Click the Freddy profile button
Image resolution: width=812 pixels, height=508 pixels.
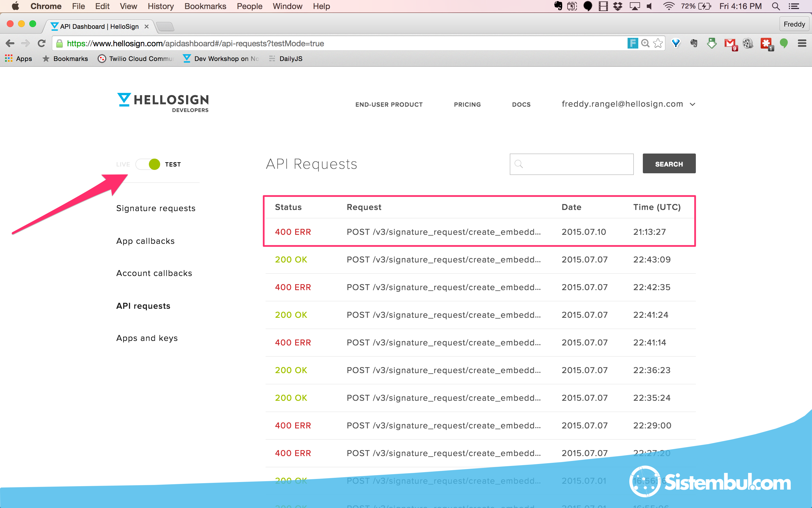click(794, 24)
